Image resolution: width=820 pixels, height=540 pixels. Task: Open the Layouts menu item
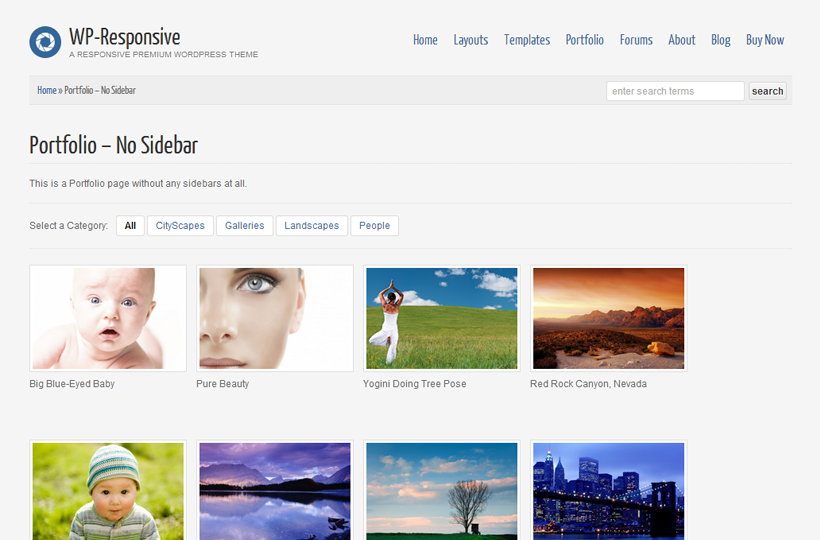471,40
